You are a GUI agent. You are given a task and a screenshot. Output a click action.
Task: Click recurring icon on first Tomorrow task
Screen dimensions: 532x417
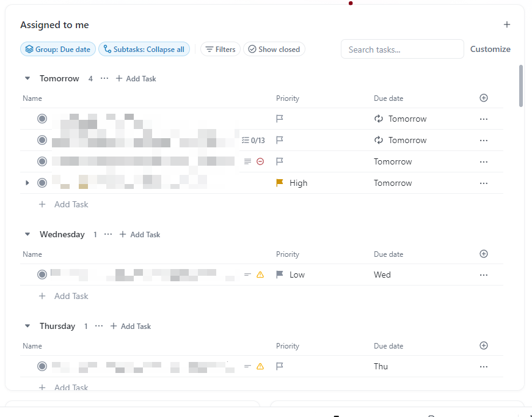378,119
